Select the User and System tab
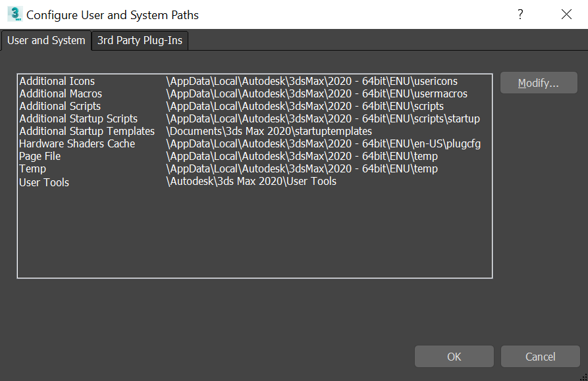Image resolution: width=588 pixels, height=381 pixels. pyautogui.click(x=46, y=40)
